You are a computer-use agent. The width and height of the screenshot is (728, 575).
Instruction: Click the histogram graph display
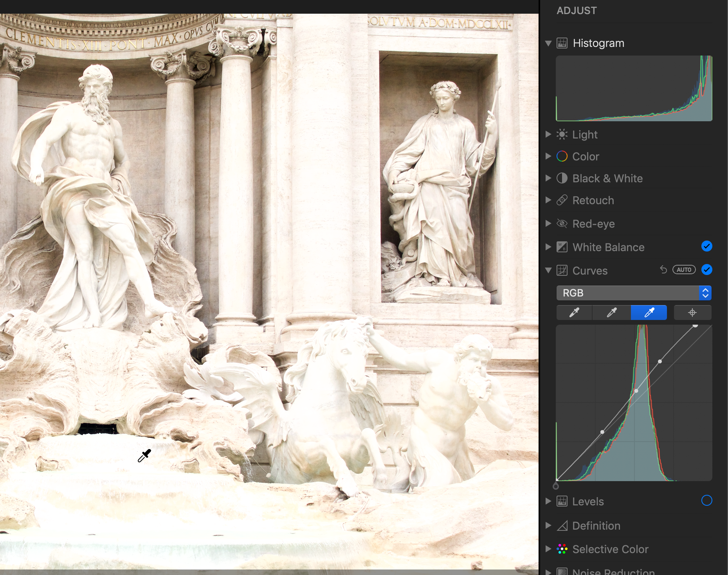634,88
